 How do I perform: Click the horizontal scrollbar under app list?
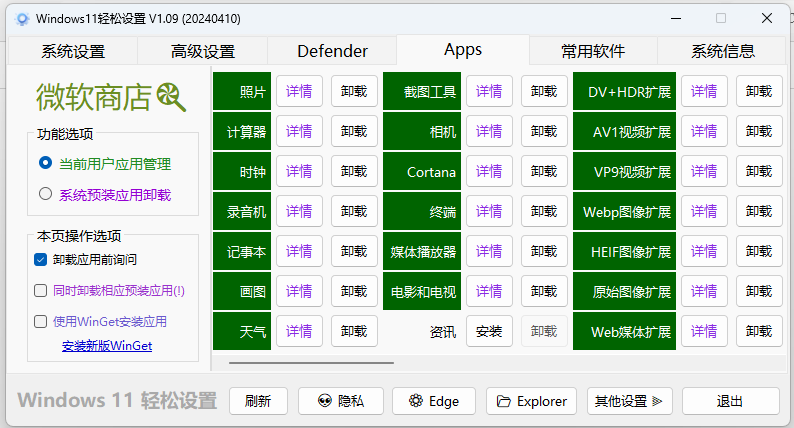[x=400, y=363]
